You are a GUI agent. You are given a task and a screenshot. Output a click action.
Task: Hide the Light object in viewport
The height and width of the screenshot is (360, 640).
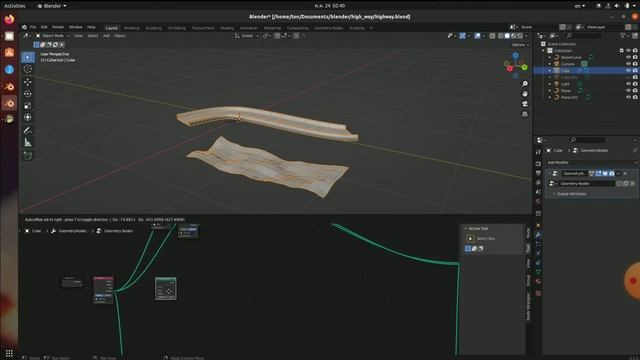[628, 84]
